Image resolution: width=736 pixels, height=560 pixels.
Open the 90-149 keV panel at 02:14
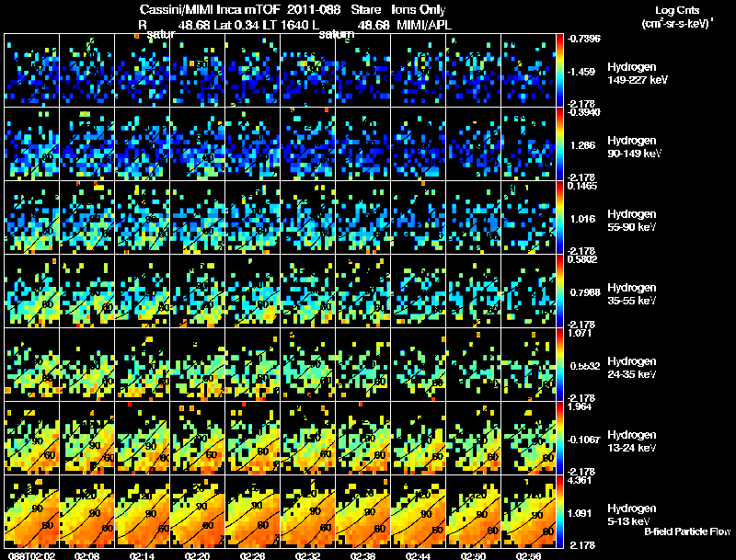[x=143, y=144]
